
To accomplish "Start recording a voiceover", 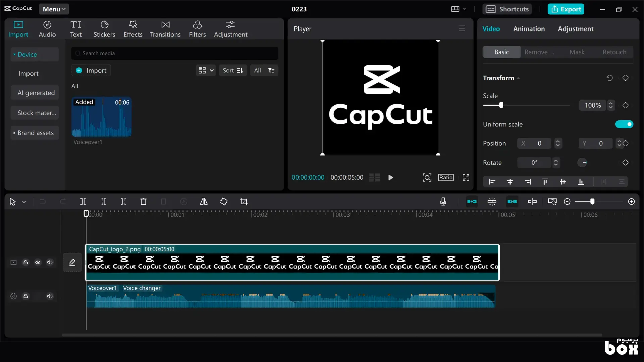I will click(443, 202).
